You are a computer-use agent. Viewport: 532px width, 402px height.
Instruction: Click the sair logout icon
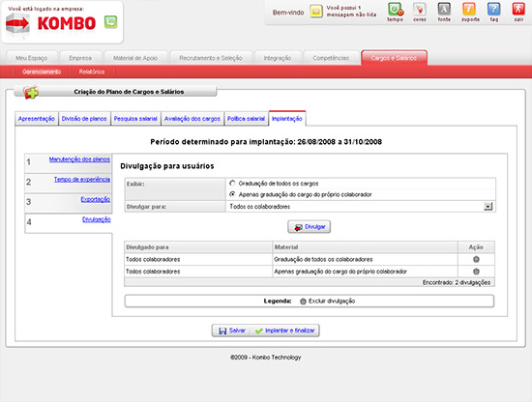click(x=518, y=10)
